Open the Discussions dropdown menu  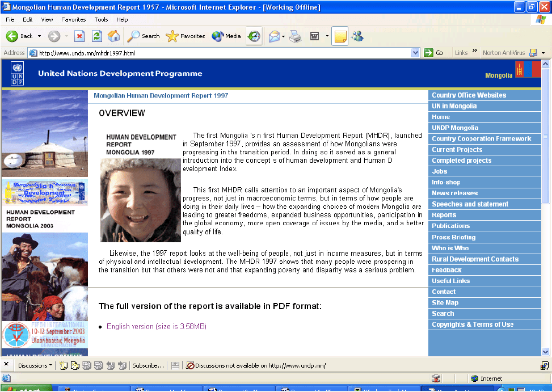[x=35, y=365]
